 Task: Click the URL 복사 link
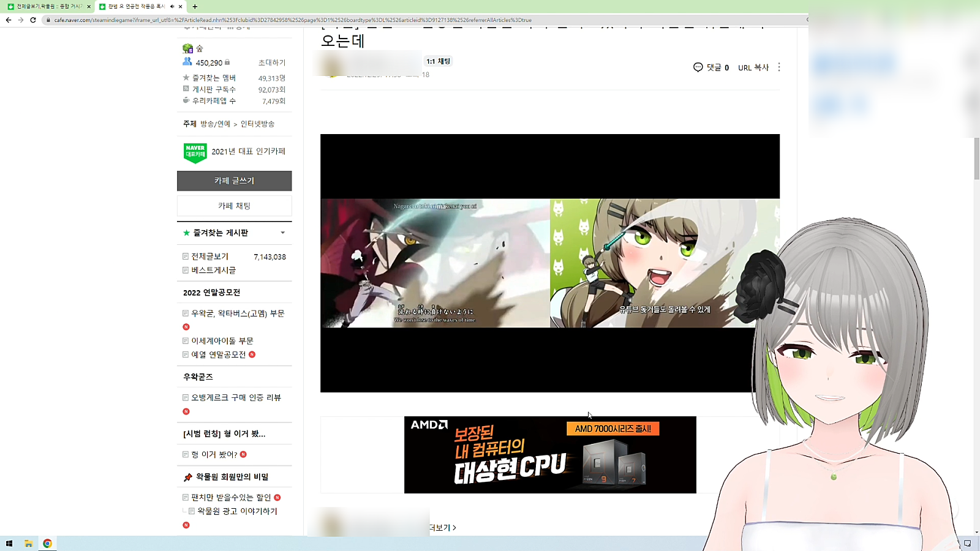[x=753, y=67]
